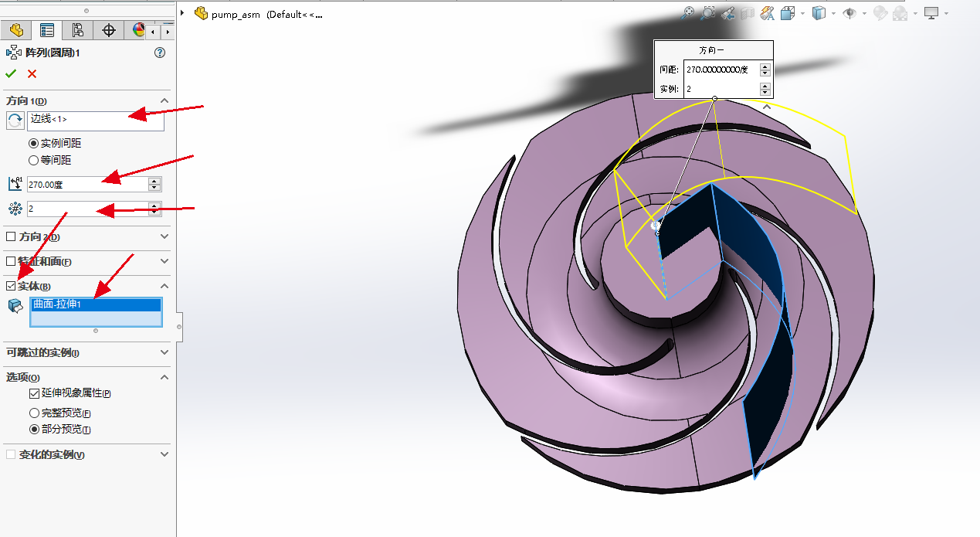This screenshot has width=980, height=537.
Task: Cancel the pattern with the red X
Action: (x=31, y=73)
